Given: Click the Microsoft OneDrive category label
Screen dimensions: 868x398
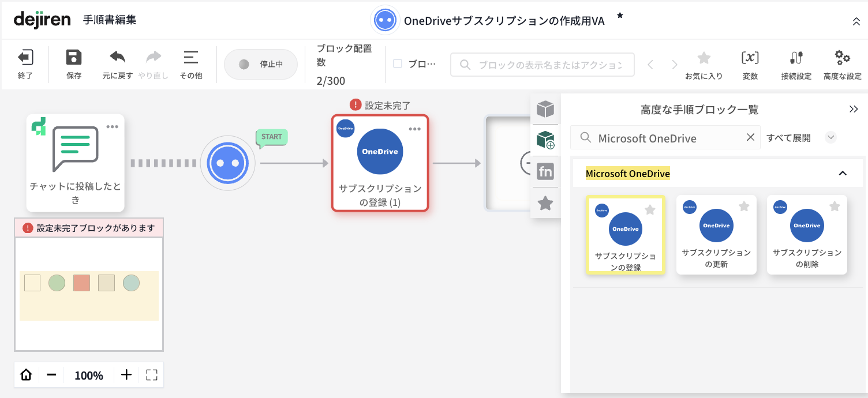Looking at the screenshot, I should [x=628, y=173].
